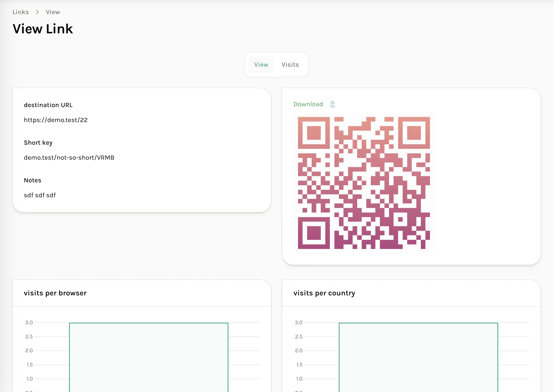Viewport: 554px width, 392px height.
Task: Click the notes text sdf sdf sdf
Action: tap(40, 195)
